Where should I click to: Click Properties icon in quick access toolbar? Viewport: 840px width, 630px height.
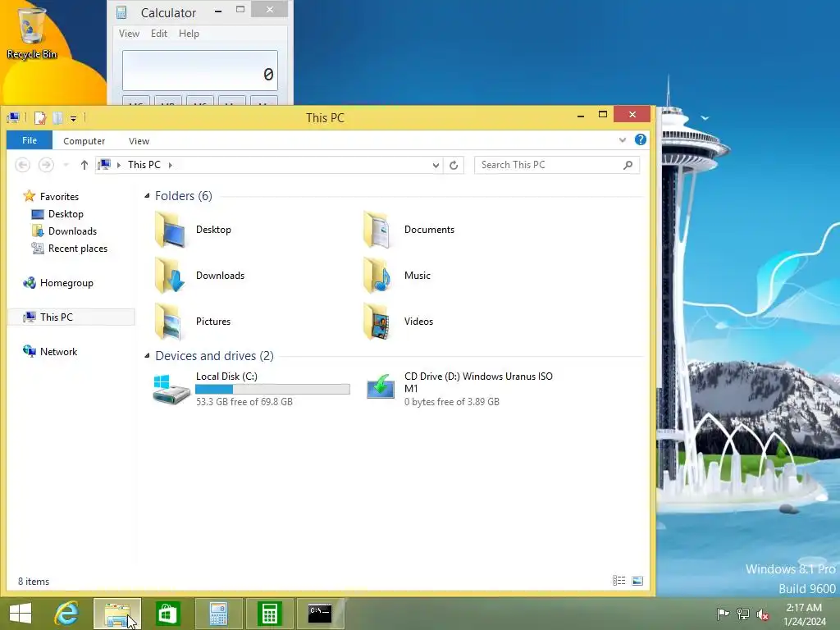pyautogui.click(x=40, y=118)
